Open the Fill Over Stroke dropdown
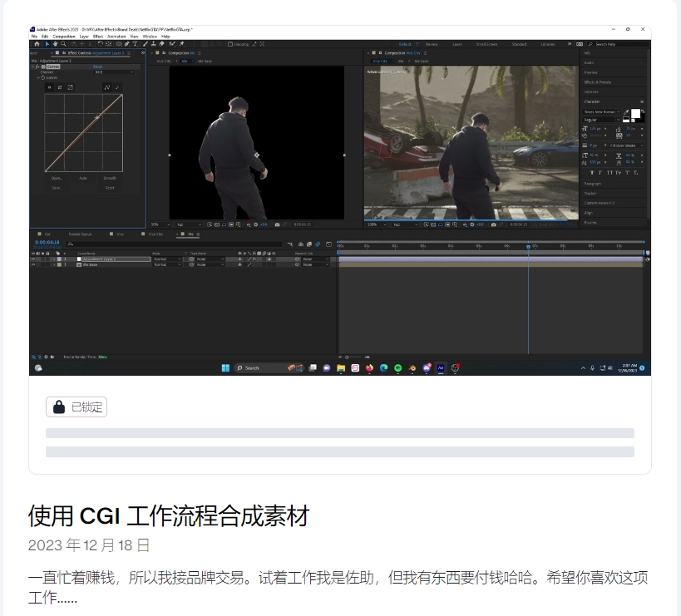 click(x=626, y=145)
